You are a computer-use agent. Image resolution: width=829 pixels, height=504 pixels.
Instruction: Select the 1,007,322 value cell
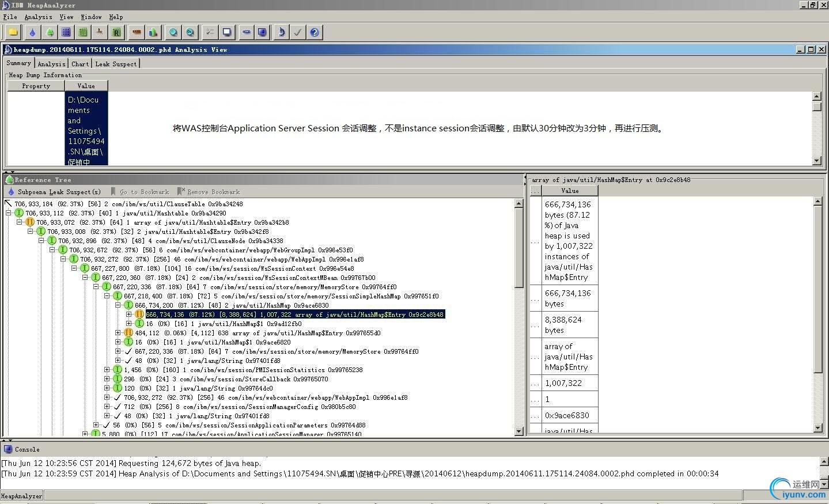(x=570, y=383)
